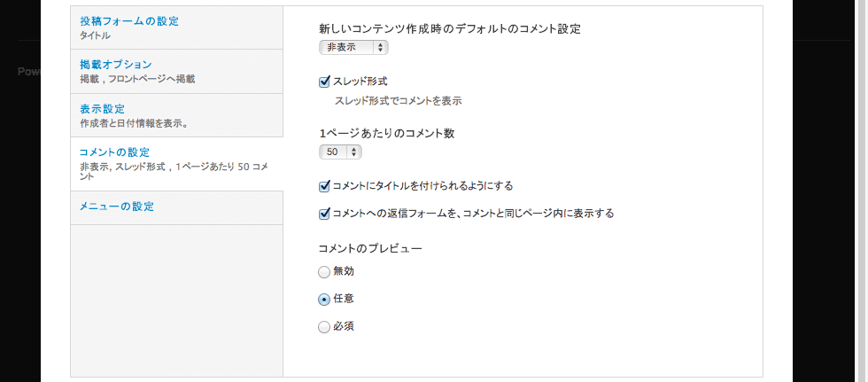Screen dimensions: 868x382
Task: Click the 新しいコンテンツ作成時のデフォルトのコメント設定 label
Action: point(450,29)
